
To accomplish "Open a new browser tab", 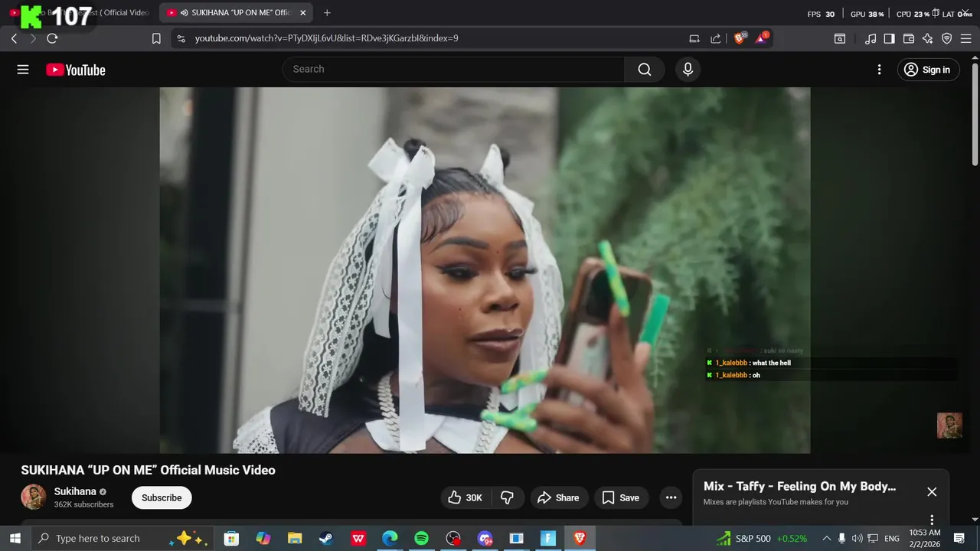I will tap(327, 13).
